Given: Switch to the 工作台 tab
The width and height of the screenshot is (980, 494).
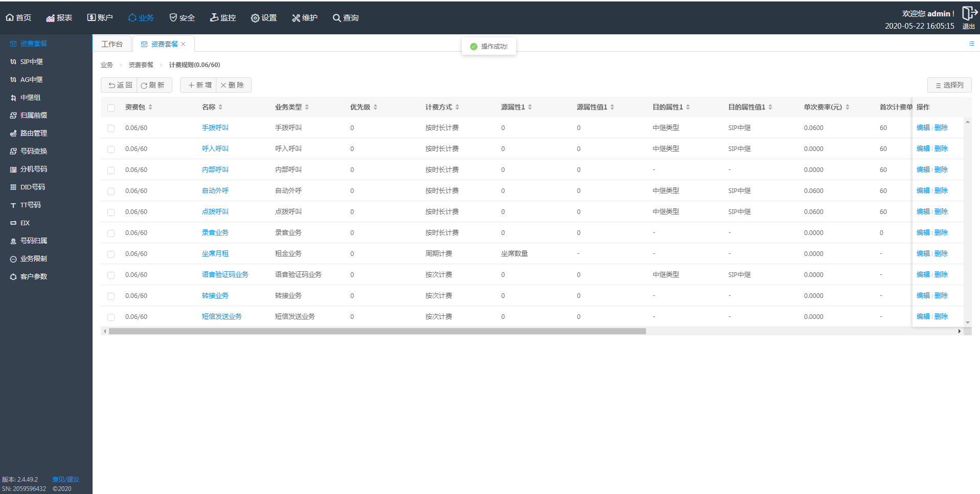Looking at the screenshot, I should (112, 44).
